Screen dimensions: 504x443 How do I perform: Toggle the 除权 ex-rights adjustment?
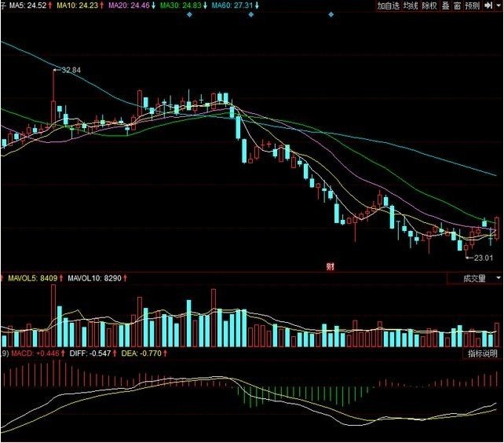(x=429, y=5)
